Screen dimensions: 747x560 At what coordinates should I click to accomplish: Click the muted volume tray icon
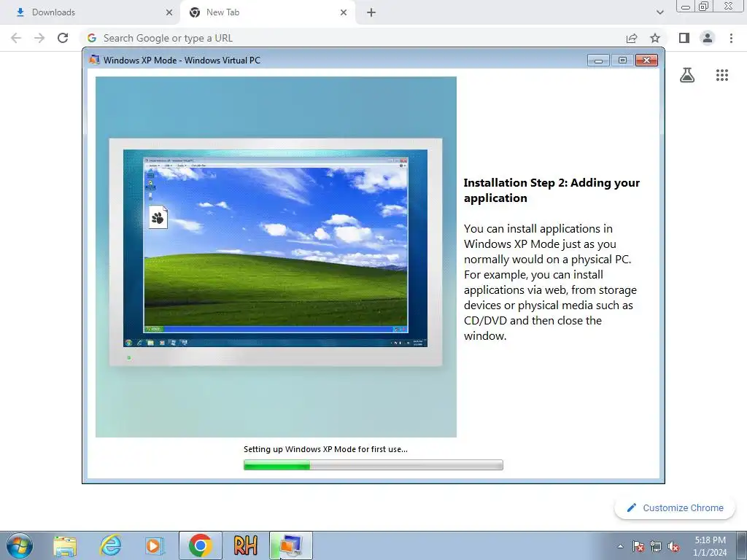pyautogui.click(x=673, y=546)
